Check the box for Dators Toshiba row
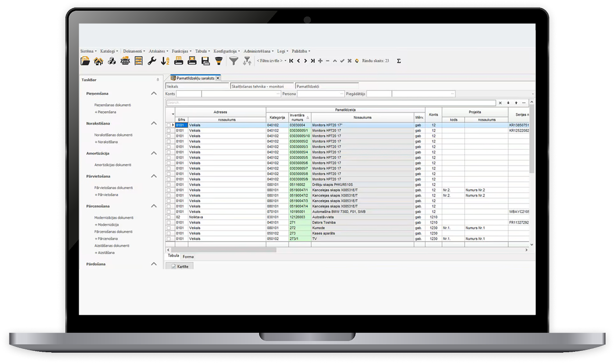 click(x=169, y=222)
